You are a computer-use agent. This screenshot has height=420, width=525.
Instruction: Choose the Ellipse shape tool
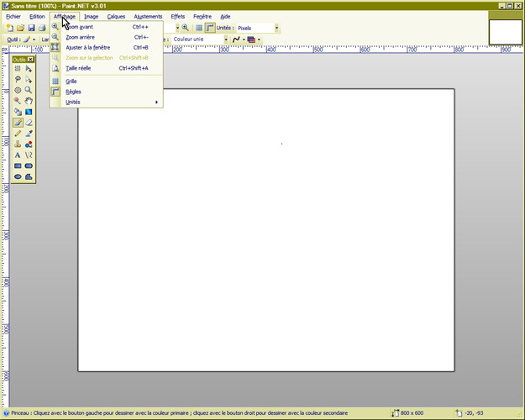(18, 177)
